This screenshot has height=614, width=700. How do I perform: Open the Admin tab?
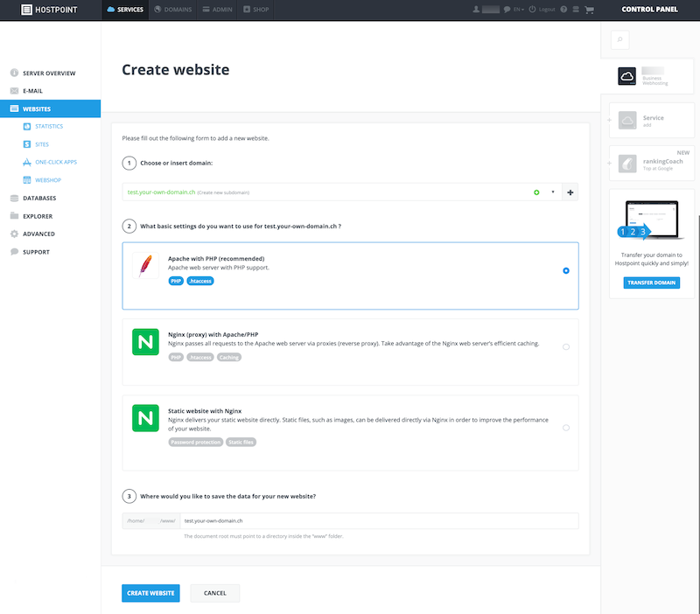217,10
